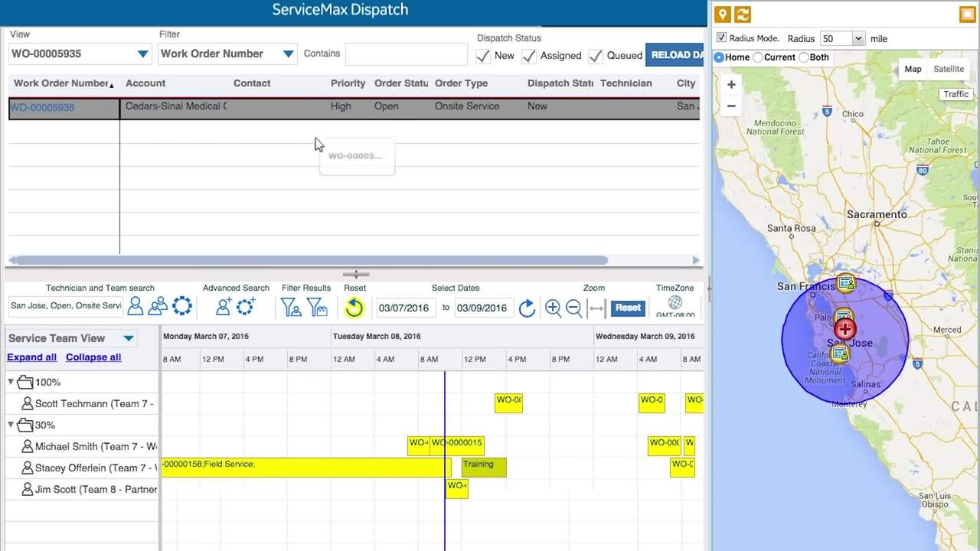Click the yellow Reset circular arrow icon
Viewport: 980px width, 551px height.
(x=354, y=308)
